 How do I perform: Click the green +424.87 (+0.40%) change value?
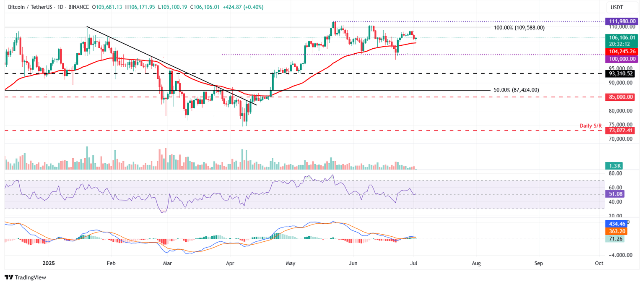(243, 7)
